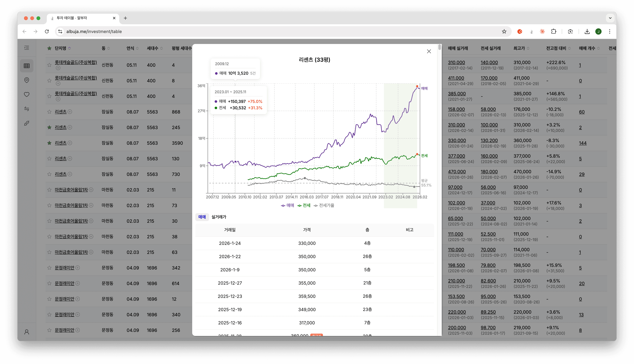Open the favorites heart sidebar icon
The image size is (634, 364).
point(27,94)
